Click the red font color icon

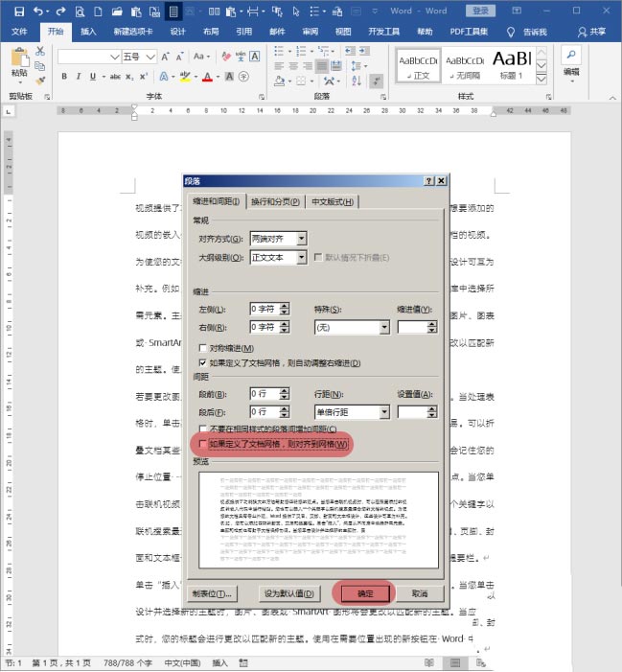pos(205,77)
